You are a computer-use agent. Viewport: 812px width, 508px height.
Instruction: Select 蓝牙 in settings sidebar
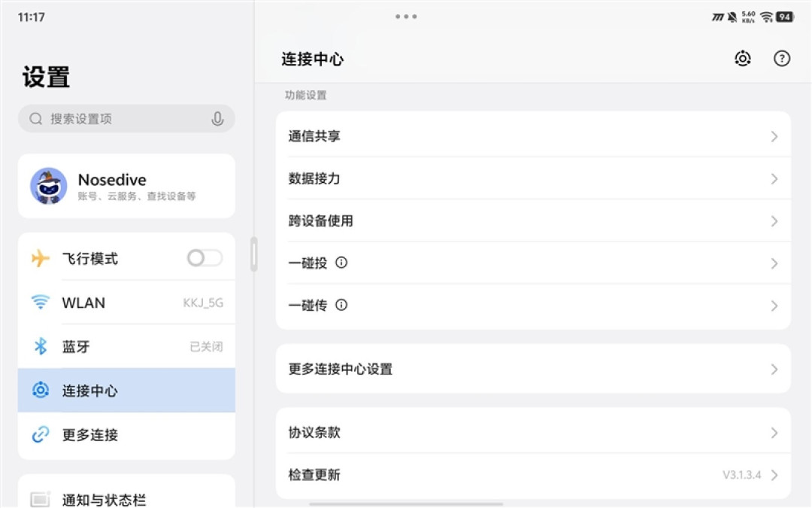(126, 346)
